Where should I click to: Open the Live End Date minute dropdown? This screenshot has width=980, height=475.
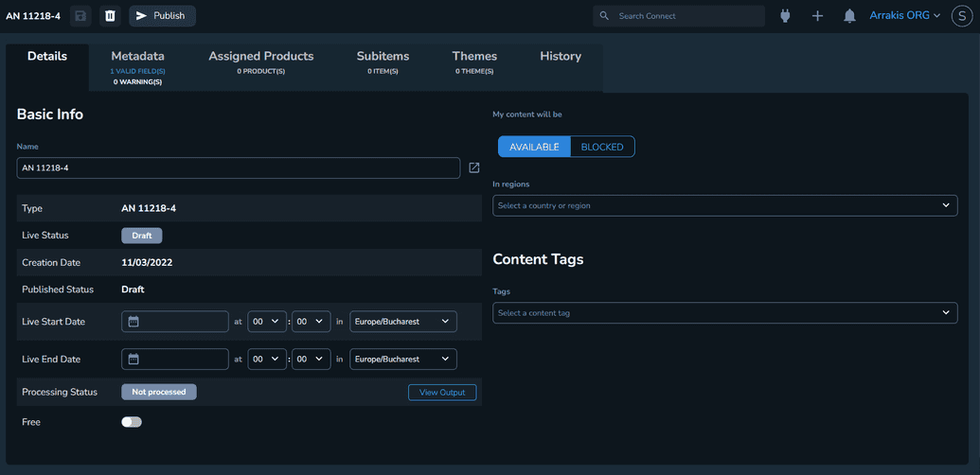(312, 360)
